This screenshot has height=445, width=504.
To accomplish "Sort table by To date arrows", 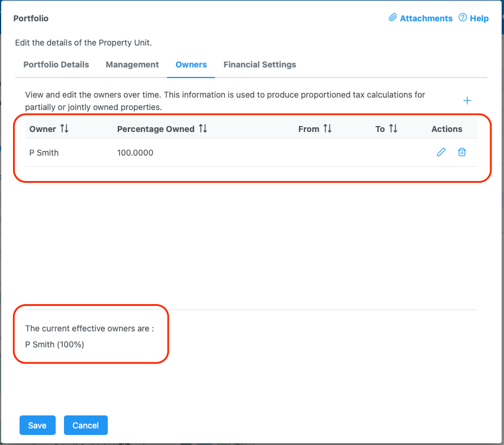I will pyautogui.click(x=393, y=129).
